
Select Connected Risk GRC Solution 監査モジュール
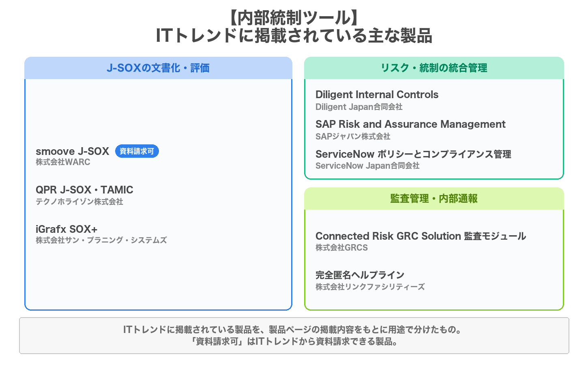click(421, 236)
